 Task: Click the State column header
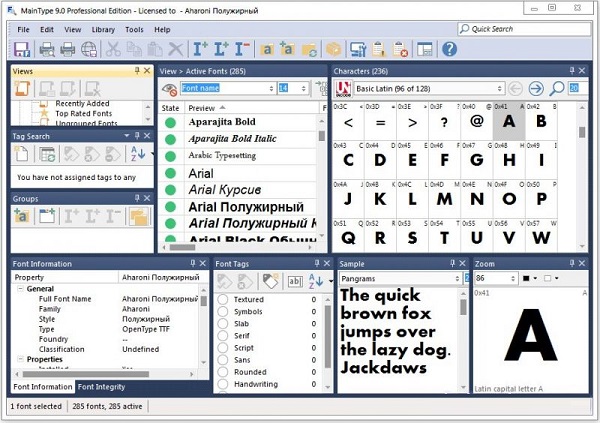click(x=171, y=108)
